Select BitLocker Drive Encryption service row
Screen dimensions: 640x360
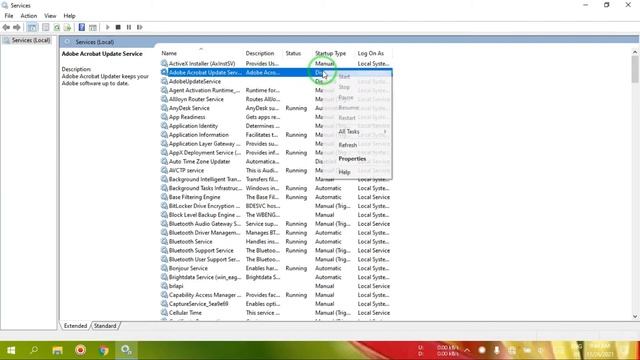tap(276, 206)
